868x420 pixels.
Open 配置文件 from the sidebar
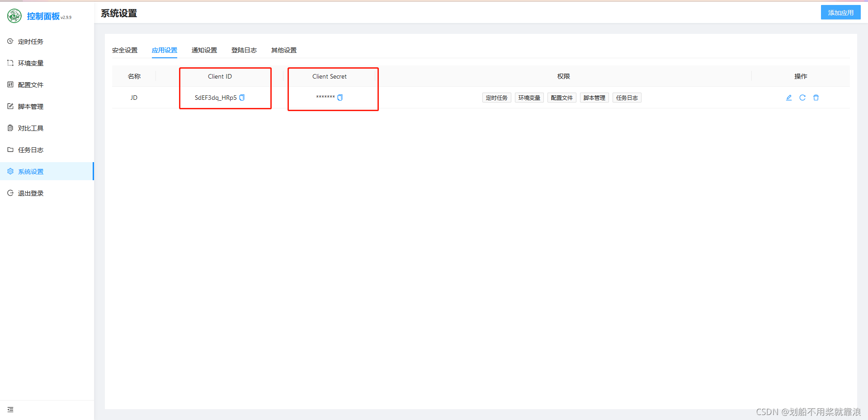(x=30, y=85)
